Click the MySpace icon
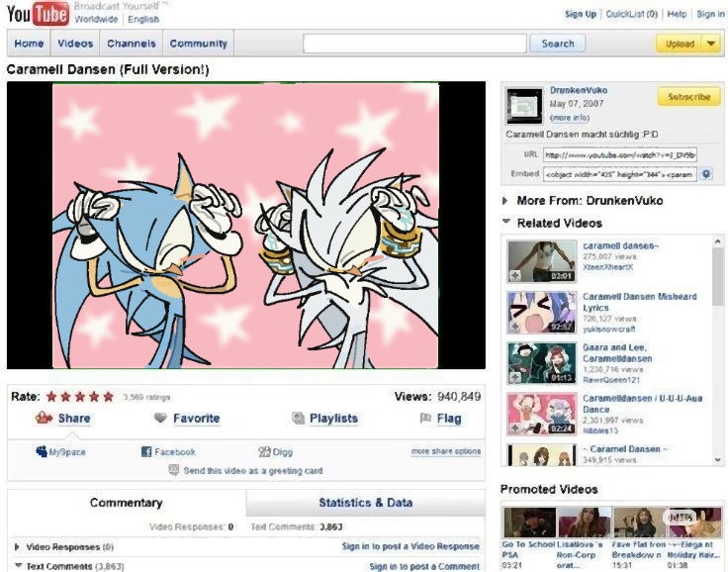 point(42,451)
